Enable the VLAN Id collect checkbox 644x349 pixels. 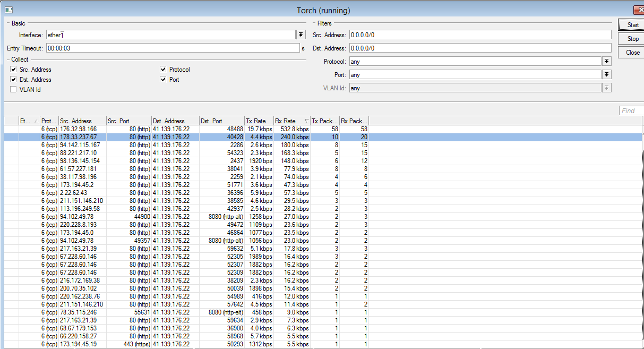(13, 90)
